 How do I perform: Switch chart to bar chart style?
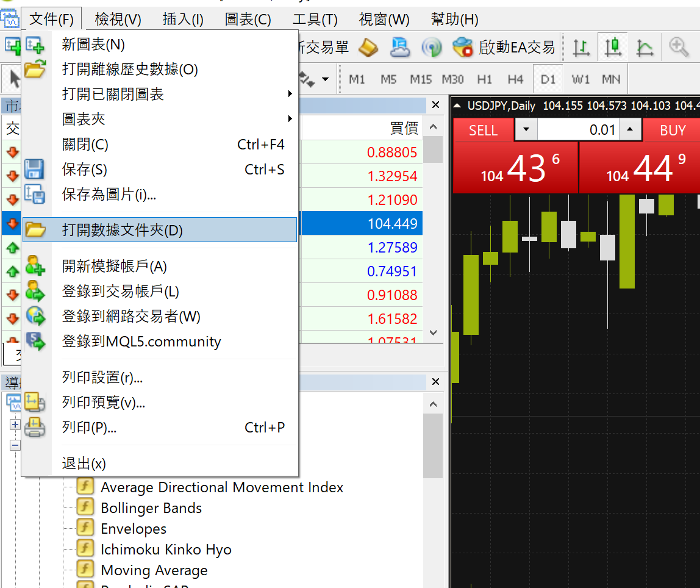pos(582,47)
